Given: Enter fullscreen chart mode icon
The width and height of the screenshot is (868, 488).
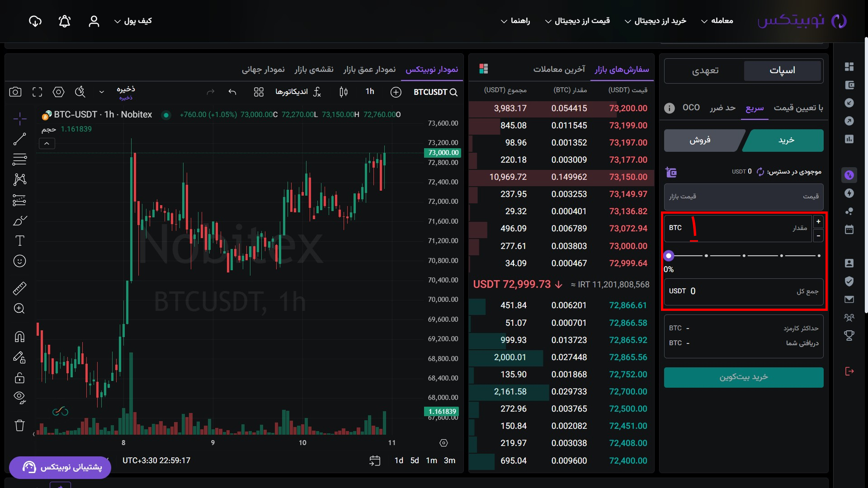Looking at the screenshot, I should point(37,92).
